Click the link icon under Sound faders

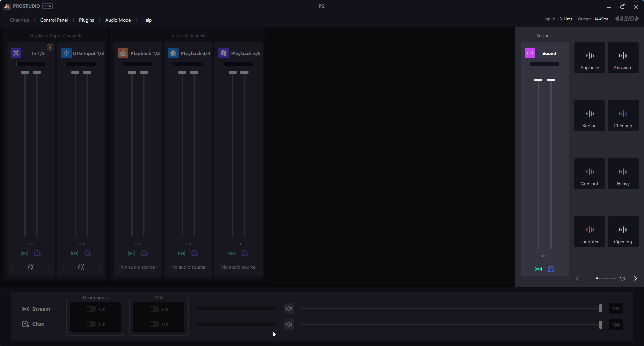[545, 256]
